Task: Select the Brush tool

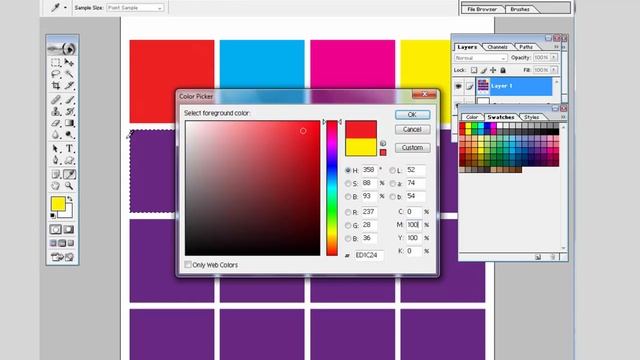Action: tap(69, 100)
